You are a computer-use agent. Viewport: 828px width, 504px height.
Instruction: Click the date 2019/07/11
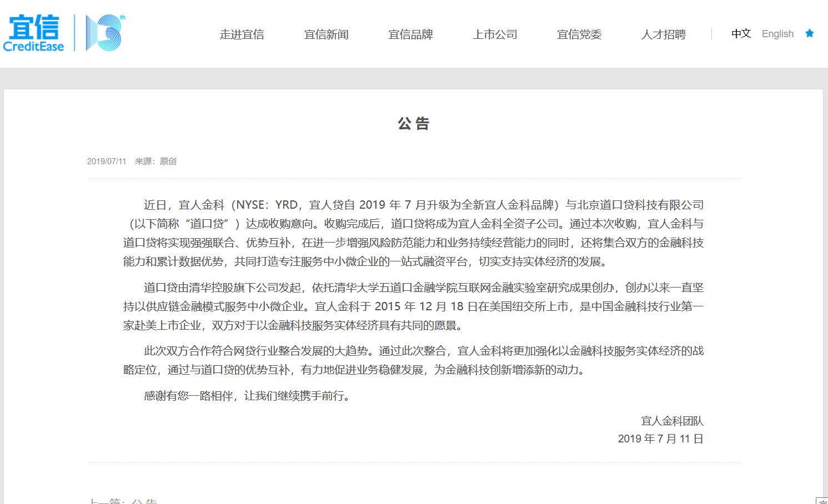(107, 162)
